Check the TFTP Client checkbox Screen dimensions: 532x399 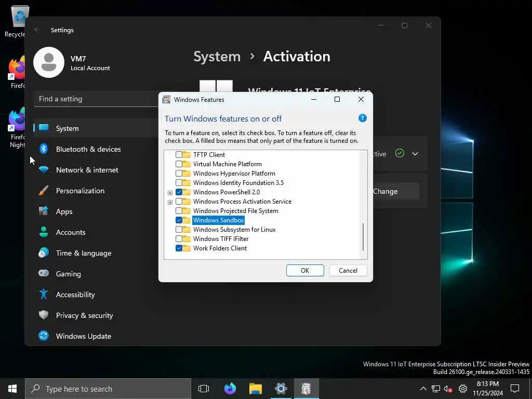[x=179, y=154]
